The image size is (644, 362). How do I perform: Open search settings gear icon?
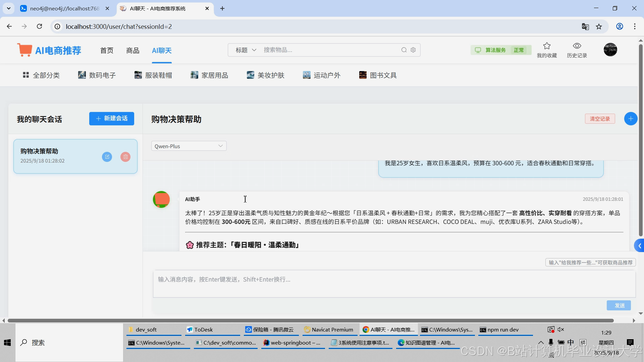click(413, 50)
